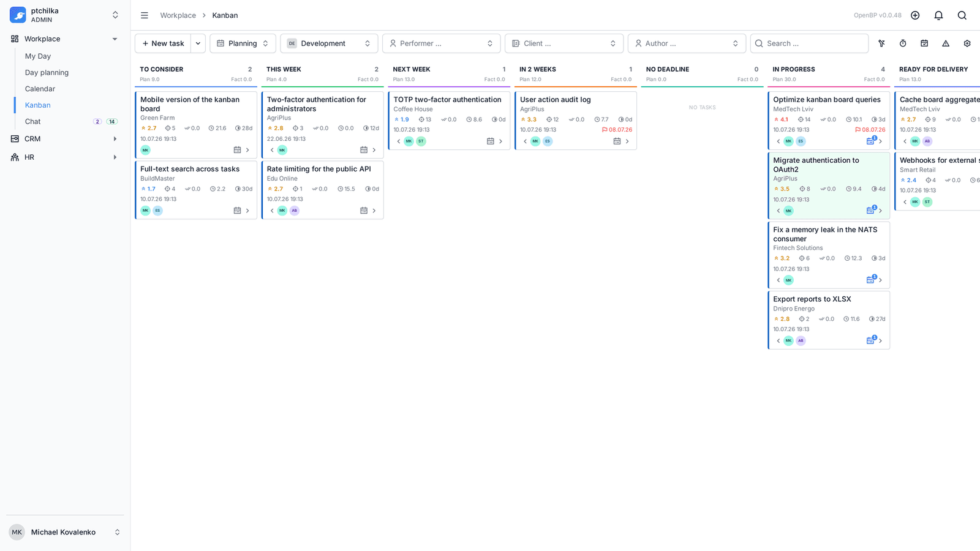Open calendar icon on 'Full-text search across tasks' card
This screenshot has height=551, width=980.
click(237, 211)
